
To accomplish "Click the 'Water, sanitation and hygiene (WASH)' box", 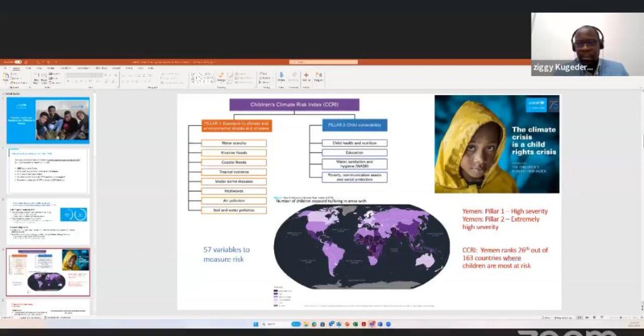I will click(x=355, y=164).
